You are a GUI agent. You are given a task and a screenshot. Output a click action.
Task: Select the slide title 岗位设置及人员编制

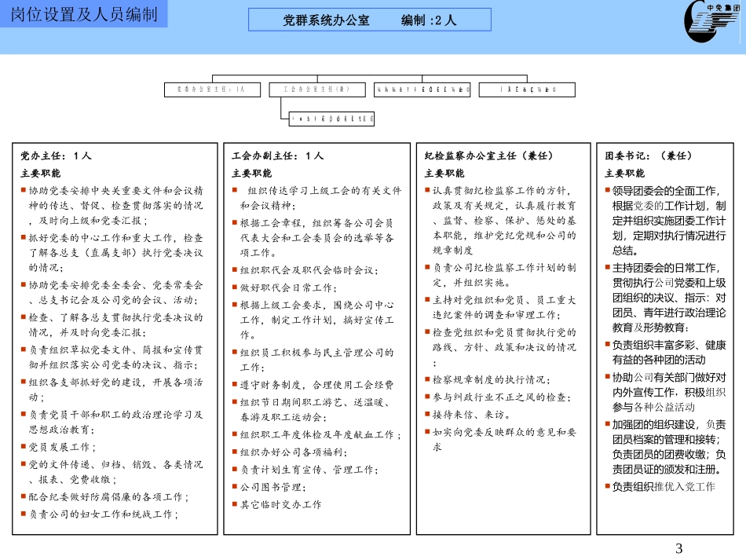coord(84,14)
